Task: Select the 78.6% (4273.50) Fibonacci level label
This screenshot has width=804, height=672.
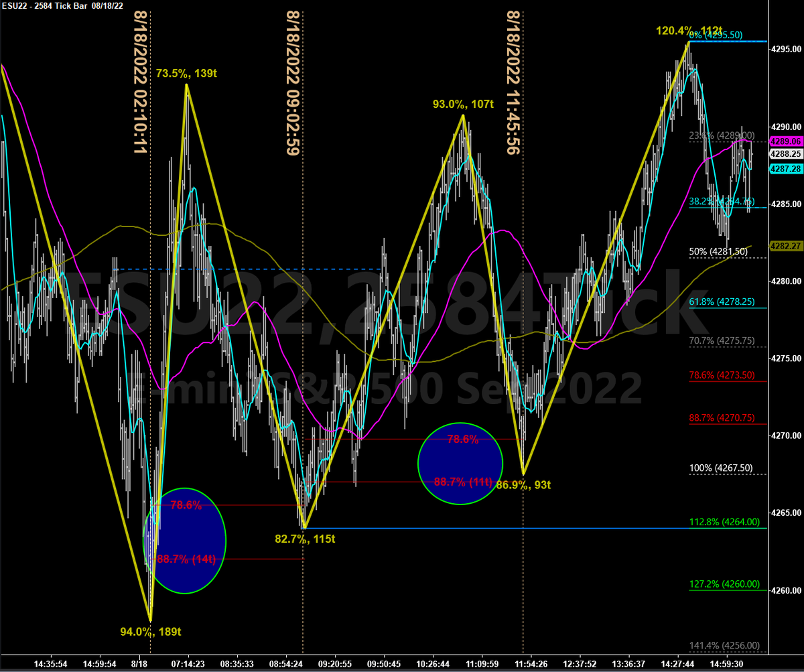Action: pyautogui.click(x=723, y=375)
